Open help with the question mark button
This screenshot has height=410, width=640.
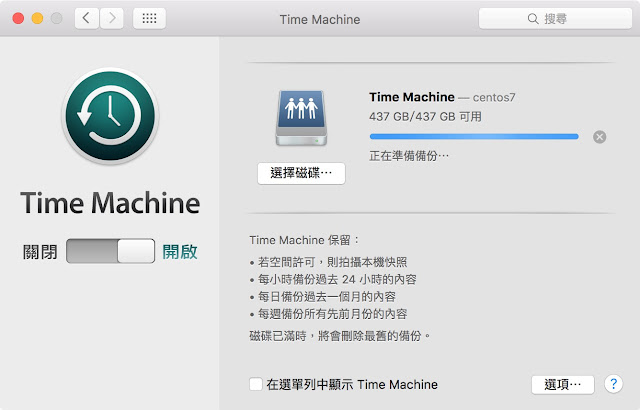pyautogui.click(x=613, y=384)
